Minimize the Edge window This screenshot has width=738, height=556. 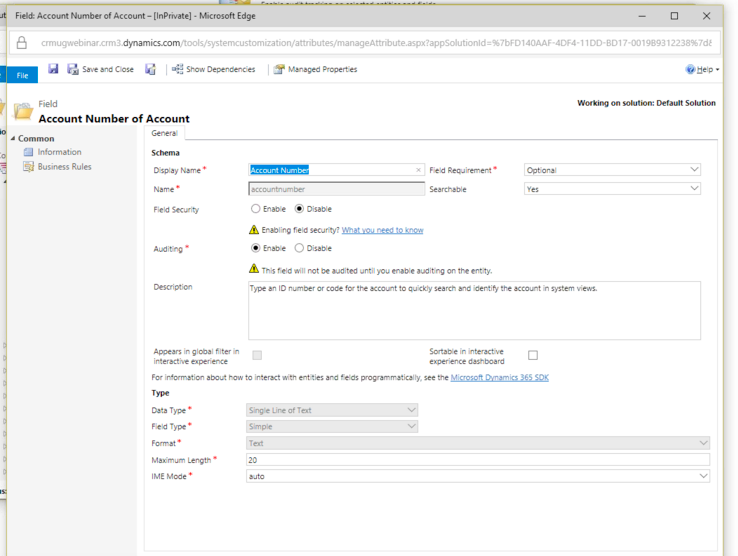pyautogui.click(x=642, y=16)
